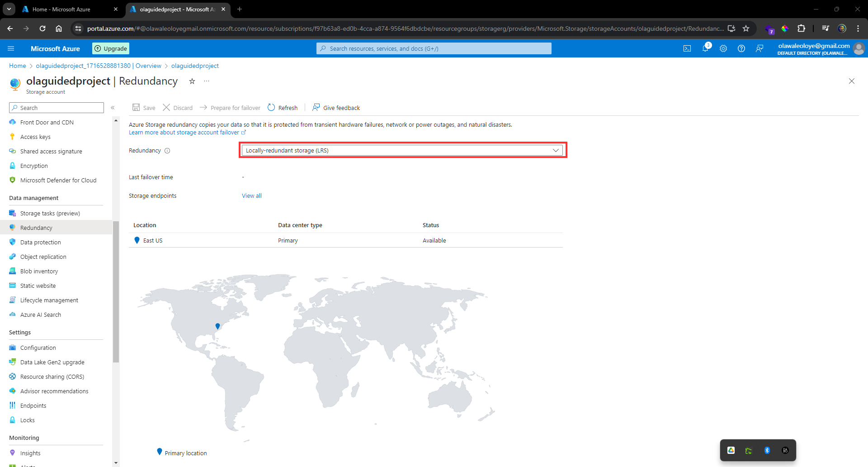Open Cloud Shell from the top bar
Screen dimensions: 868x467
687,48
